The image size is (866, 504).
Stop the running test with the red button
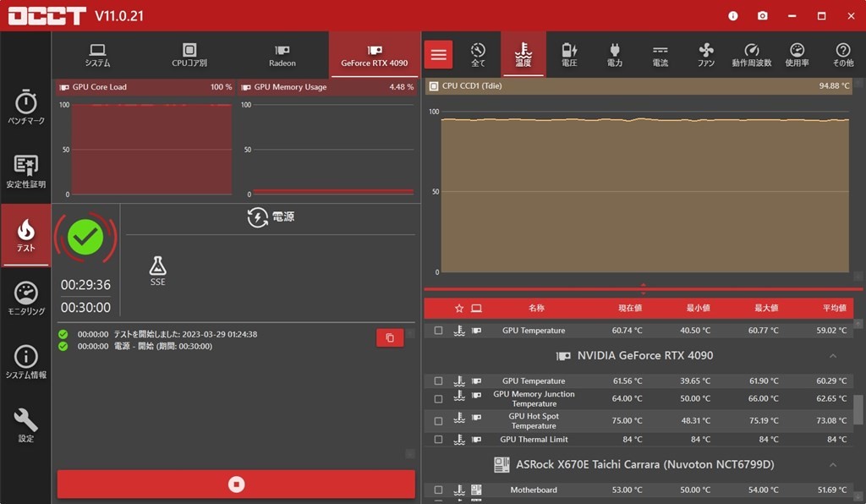coord(236,484)
